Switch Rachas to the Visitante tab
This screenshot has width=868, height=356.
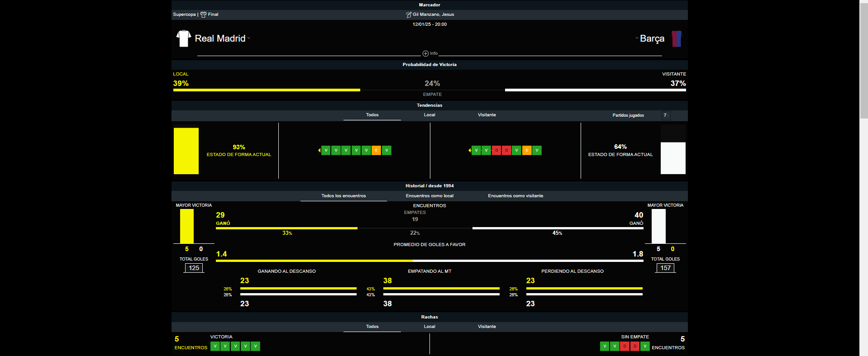pos(487,327)
